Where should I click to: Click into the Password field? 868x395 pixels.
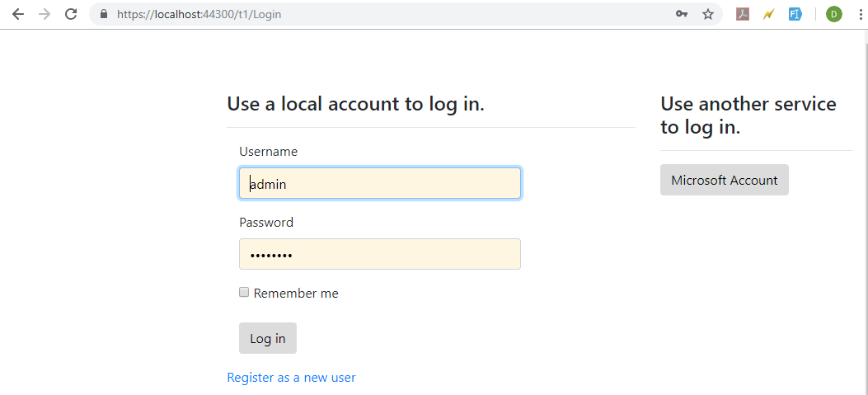click(x=380, y=254)
